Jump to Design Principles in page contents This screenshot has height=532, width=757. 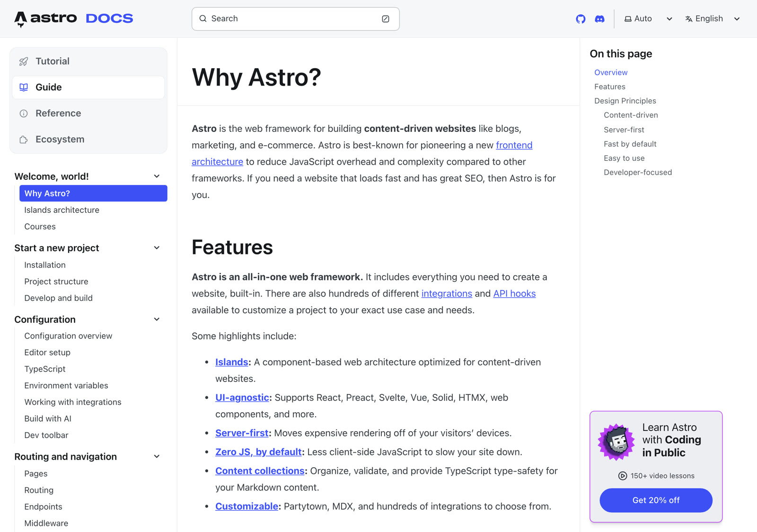[625, 101]
